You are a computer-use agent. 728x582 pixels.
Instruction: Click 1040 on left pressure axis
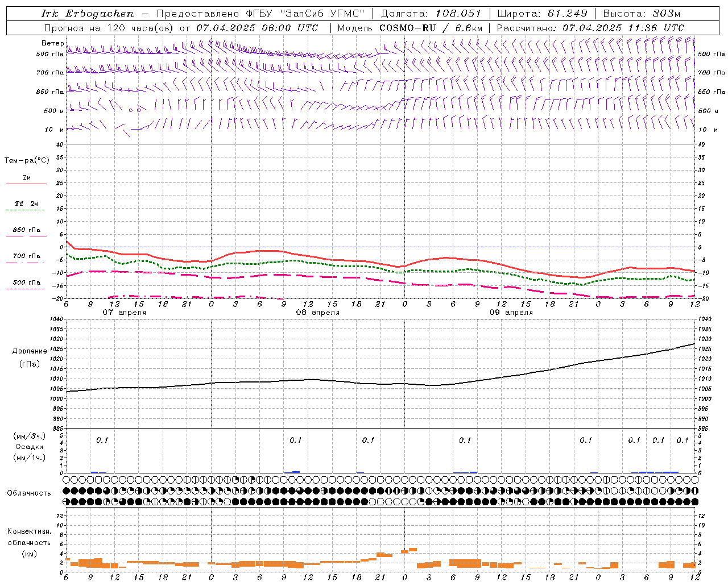(55, 319)
